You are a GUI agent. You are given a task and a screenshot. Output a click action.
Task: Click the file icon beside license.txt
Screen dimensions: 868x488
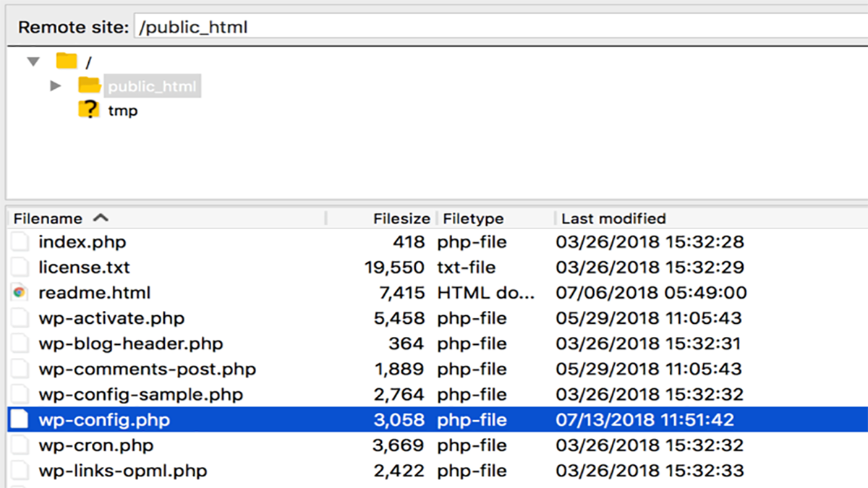click(x=20, y=267)
